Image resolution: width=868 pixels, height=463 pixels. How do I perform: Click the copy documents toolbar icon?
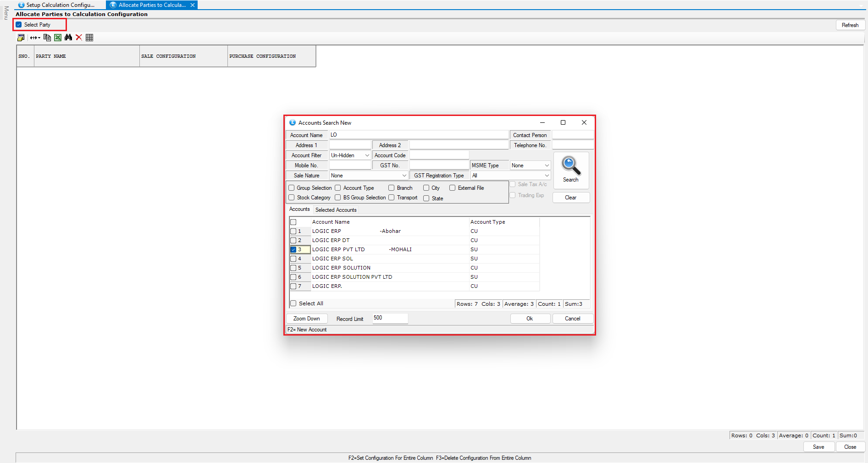47,38
